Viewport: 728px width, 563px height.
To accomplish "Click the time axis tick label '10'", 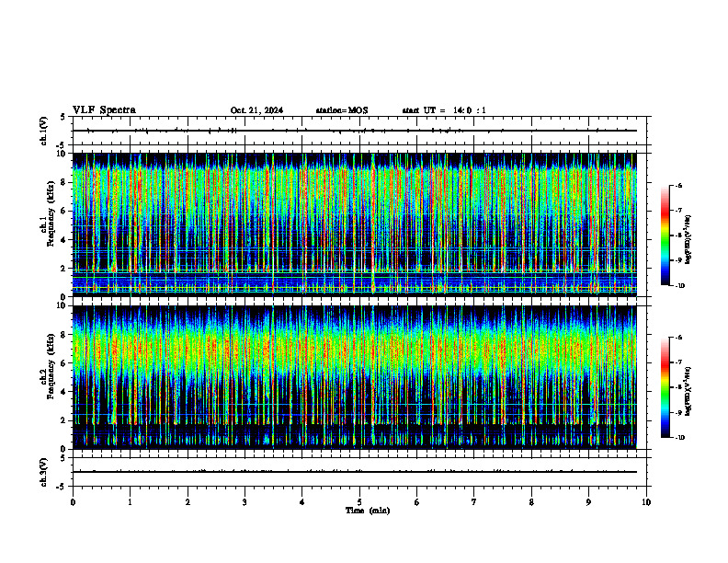I will (x=646, y=502).
